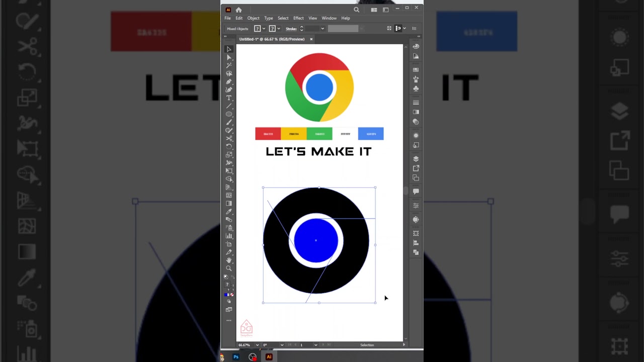Click the Illustrator taskbar icon
The width and height of the screenshot is (644, 362).
[x=269, y=357]
